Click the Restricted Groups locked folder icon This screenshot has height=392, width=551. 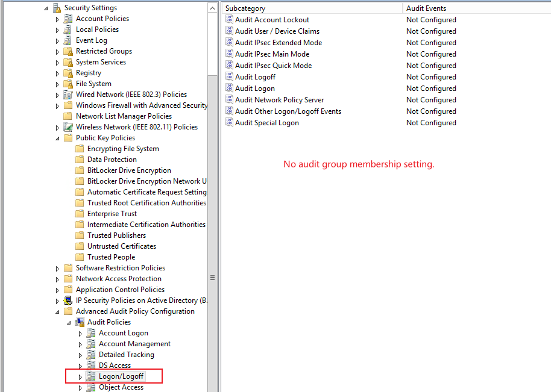[x=68, y=52]
